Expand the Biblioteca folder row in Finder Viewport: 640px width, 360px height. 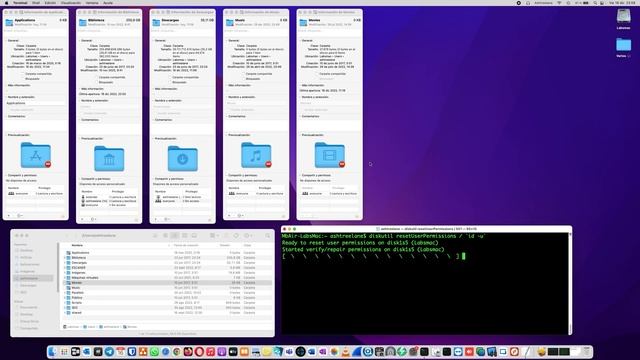tap(64, 258)
